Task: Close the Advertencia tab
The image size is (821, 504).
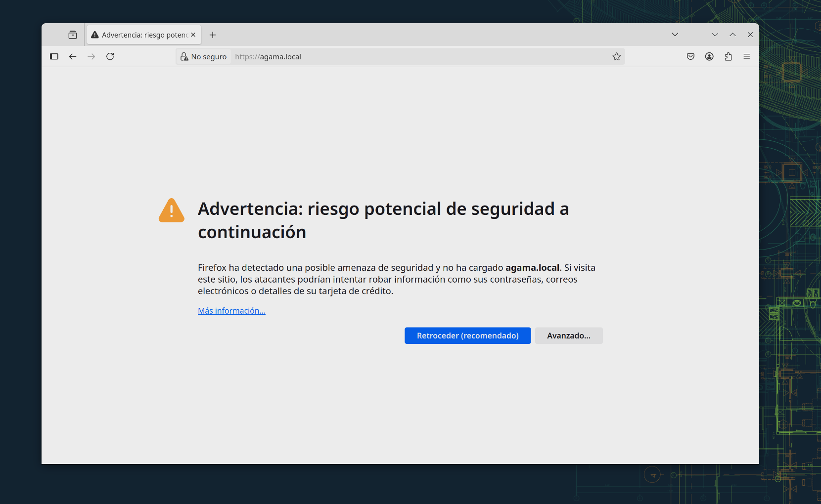Action: point(193,35)
